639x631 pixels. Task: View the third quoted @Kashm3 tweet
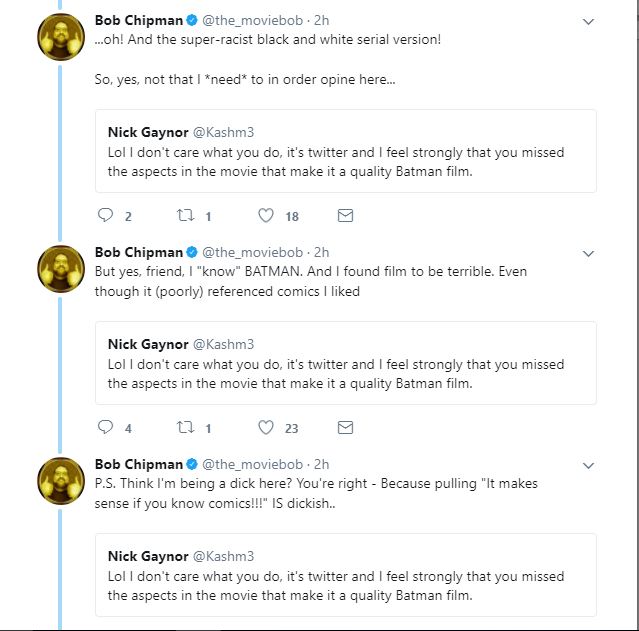tap(346, 575)
